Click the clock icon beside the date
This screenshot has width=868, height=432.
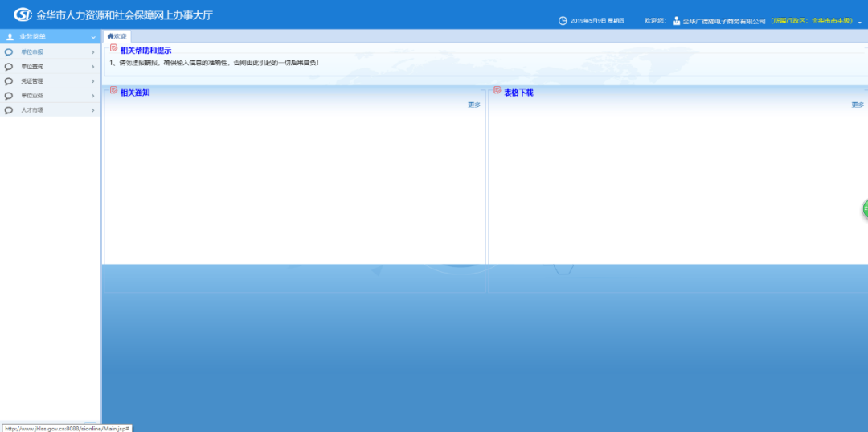563,21
